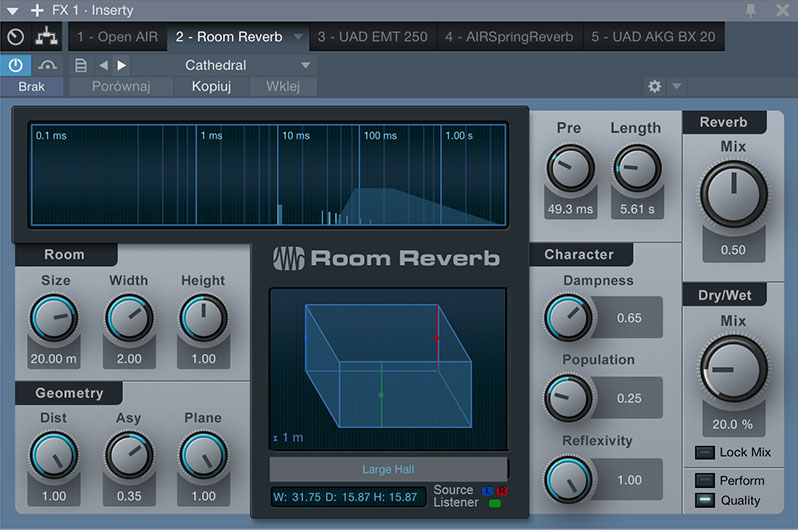Pin the FX 1 Inserty window

751,10
